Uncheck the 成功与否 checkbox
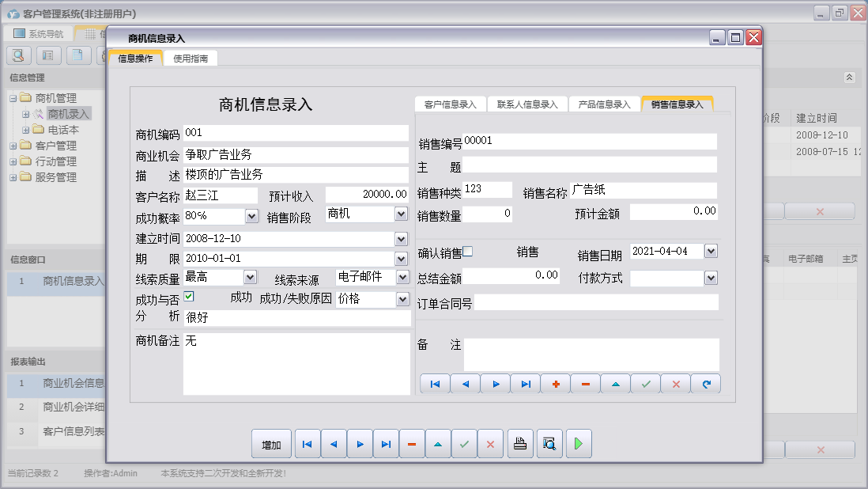Screen dimensions: 868x489 coord(189,297)
